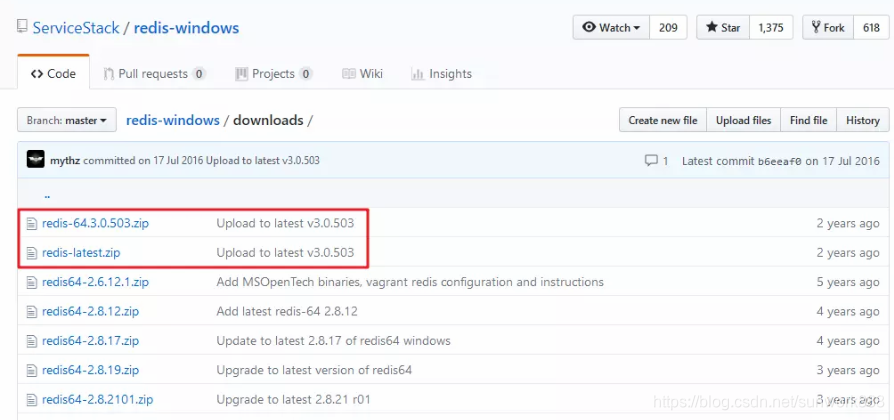Screen dimensions: 894x420
Task: Go up to the parent directory (..)
Action: [47, 195]
